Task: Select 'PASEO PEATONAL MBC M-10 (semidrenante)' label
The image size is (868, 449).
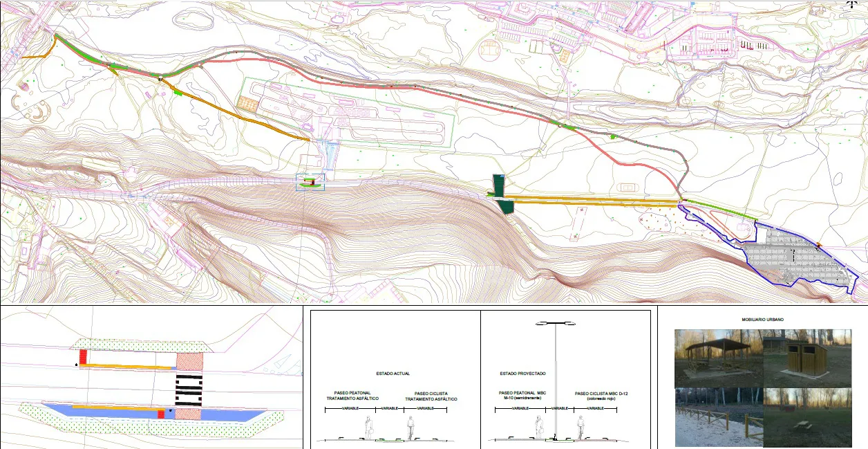Action: pyautogui.click(x=522, y=395)
